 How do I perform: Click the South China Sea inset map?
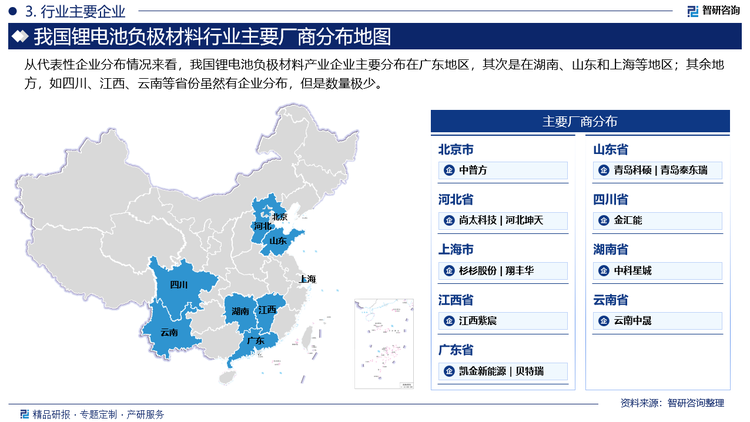384,344
